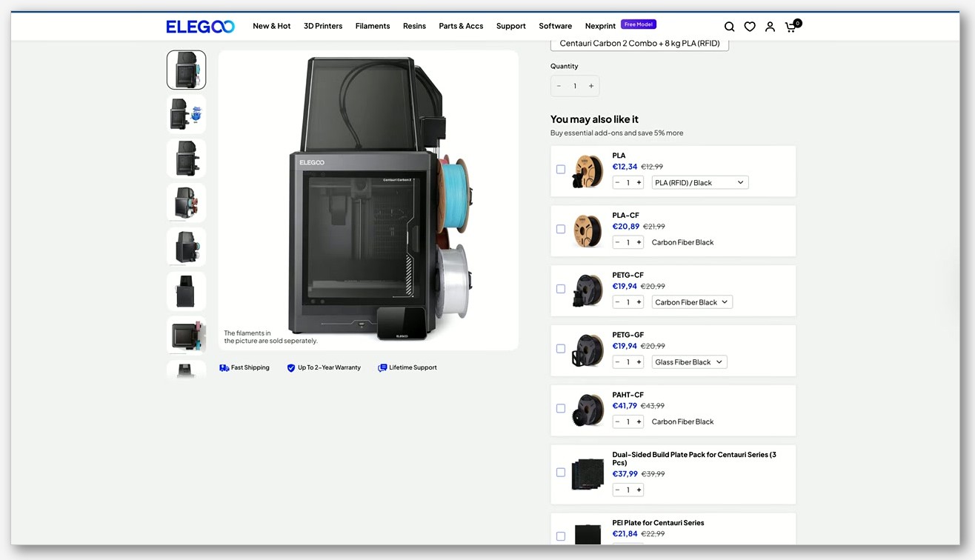975x560 pixels.
Task: Increase PETG-GF quantity with plus
Action: [x=639, y=362]
